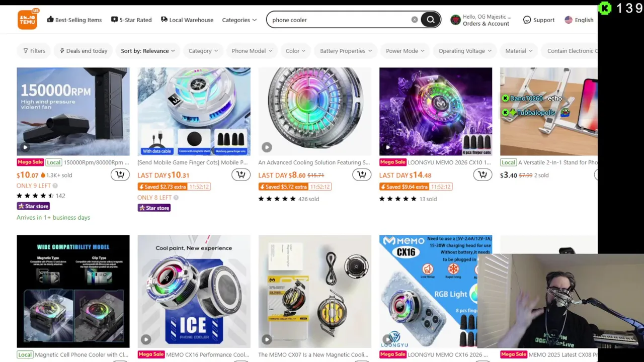Add the $8.60 cooler to cart
This screenshot has height=362, width=644.
pos(361,174)
